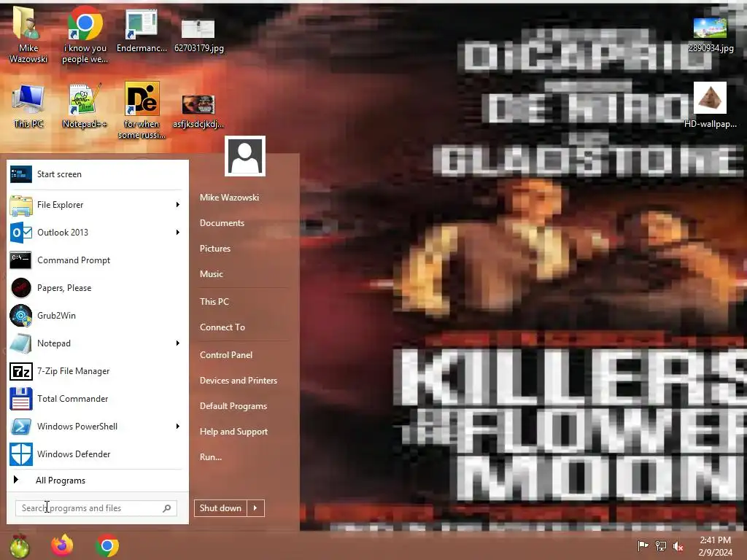Select the HD-wallpap... desktop file
The height and width of the screenshot is (560, 747).
click(711, 105)
